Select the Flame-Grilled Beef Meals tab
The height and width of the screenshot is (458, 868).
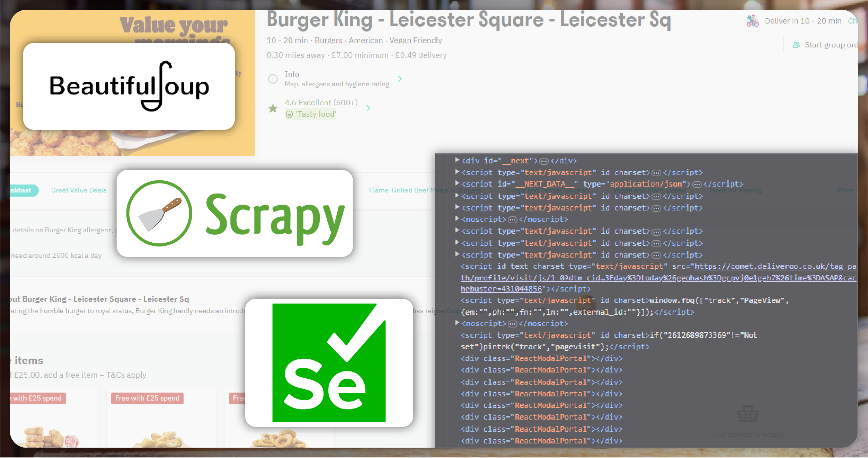[x=398, y=190]
